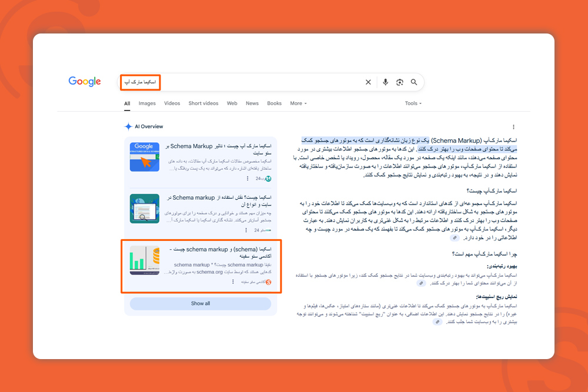Click subheading 'نمایش ریچ اسنیپت‌ها:'

[496, 297]
